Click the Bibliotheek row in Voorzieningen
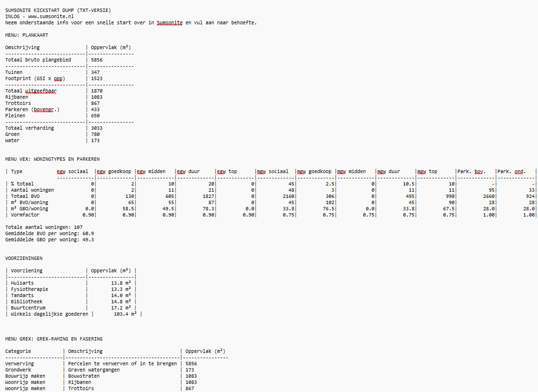This screenshot has width=538, height=392. pyautogui.click(x=27, y=301)
